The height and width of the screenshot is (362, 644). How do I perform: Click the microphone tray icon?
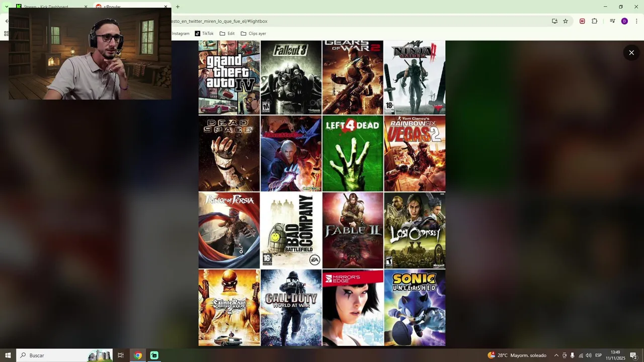(573, 355)
